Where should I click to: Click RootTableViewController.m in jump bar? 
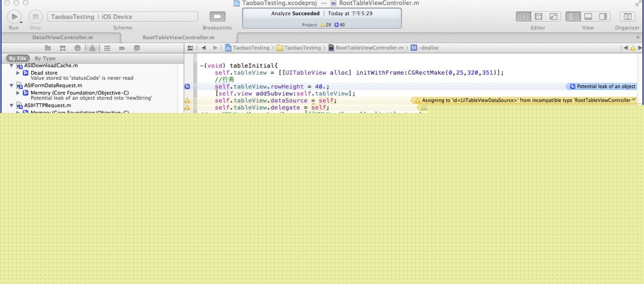366,48
